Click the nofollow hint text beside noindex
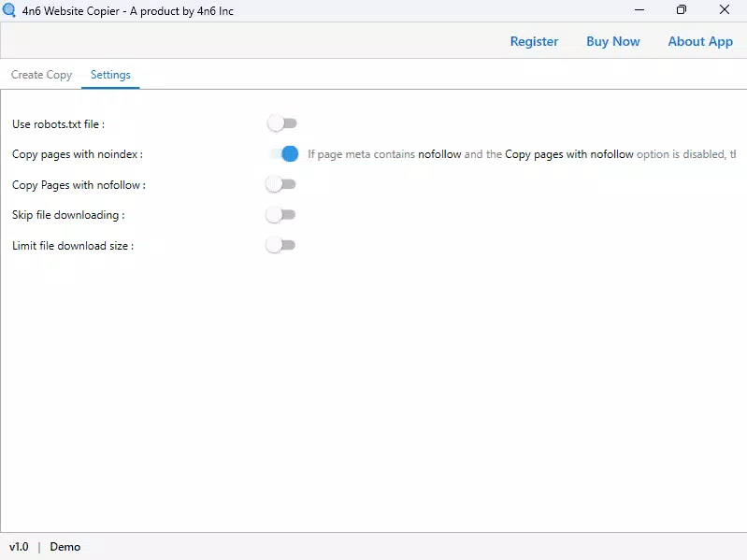747x560 pixels. 522,154
